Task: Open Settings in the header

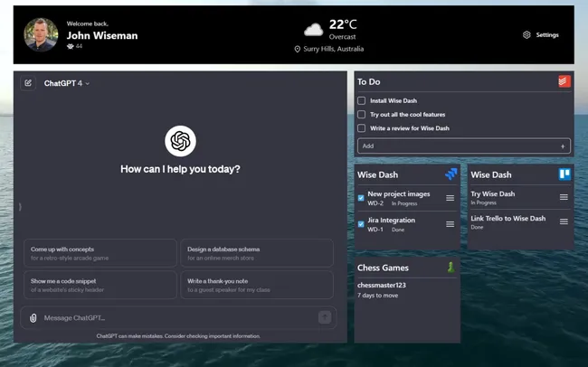Action: [x=541, y=35]
